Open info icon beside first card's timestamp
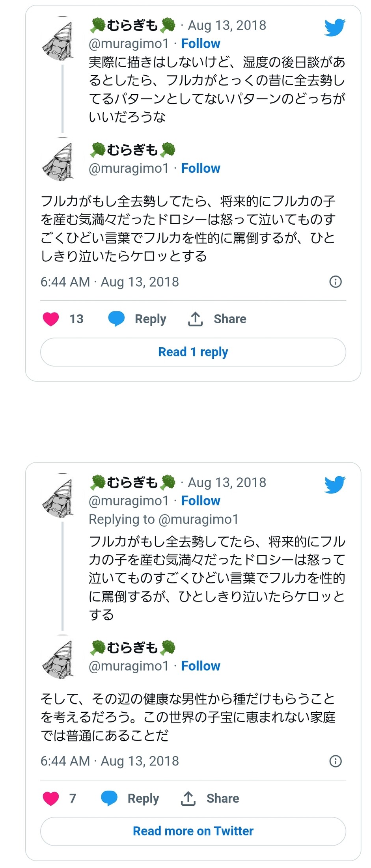The image size is (371, 868). [x=336, y=282]
